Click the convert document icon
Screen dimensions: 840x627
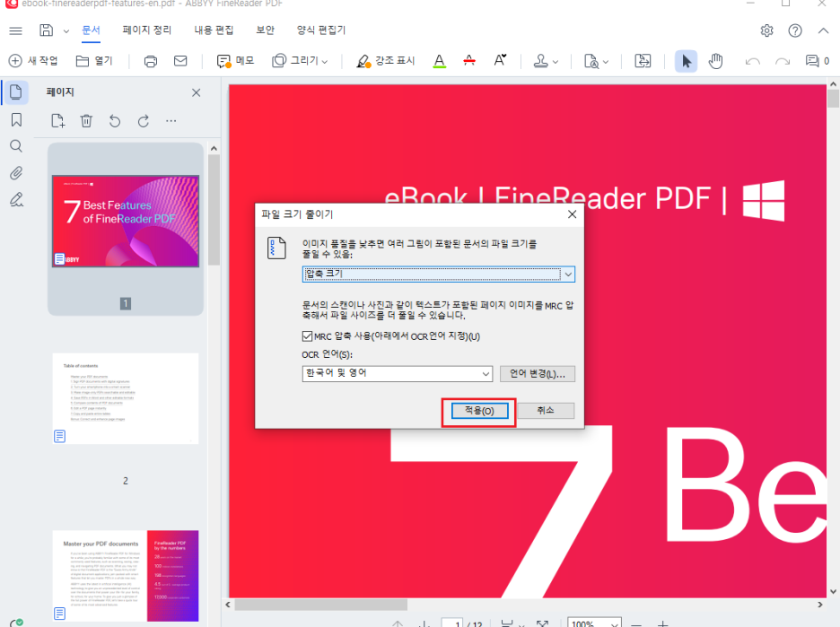pos(643,61)
